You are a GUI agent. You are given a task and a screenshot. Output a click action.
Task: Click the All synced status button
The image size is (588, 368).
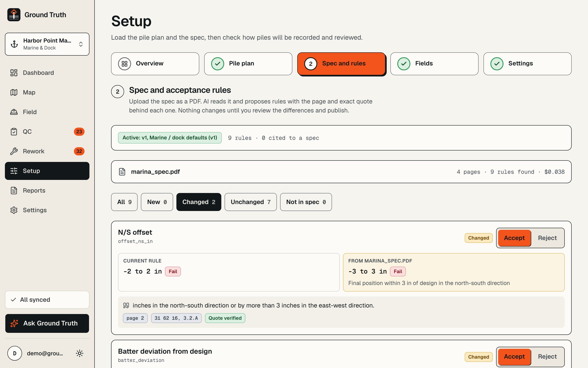pyautogui.click(x=47, y=300)
